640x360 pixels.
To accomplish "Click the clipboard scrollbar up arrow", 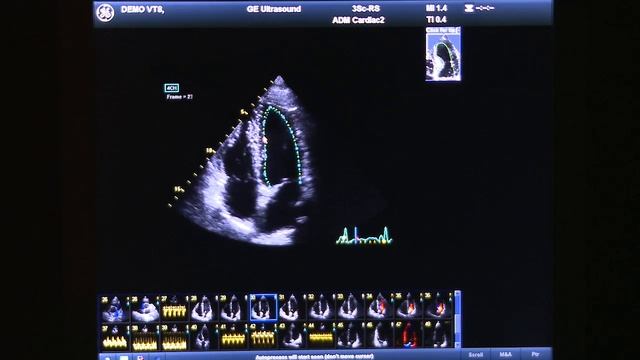I will tap(458, 293).
